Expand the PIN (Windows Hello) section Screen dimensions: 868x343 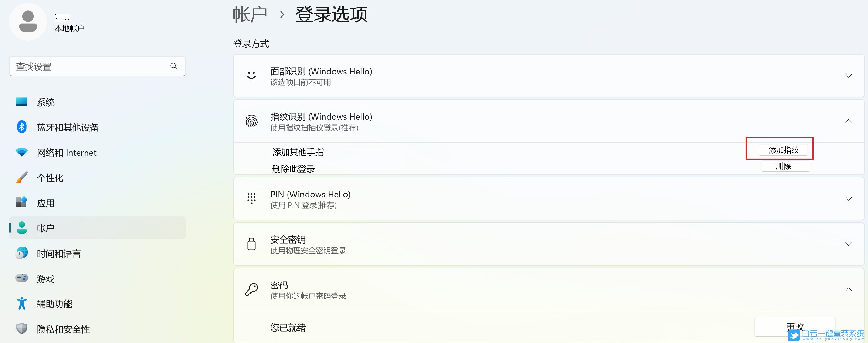(x=848, y=199)
